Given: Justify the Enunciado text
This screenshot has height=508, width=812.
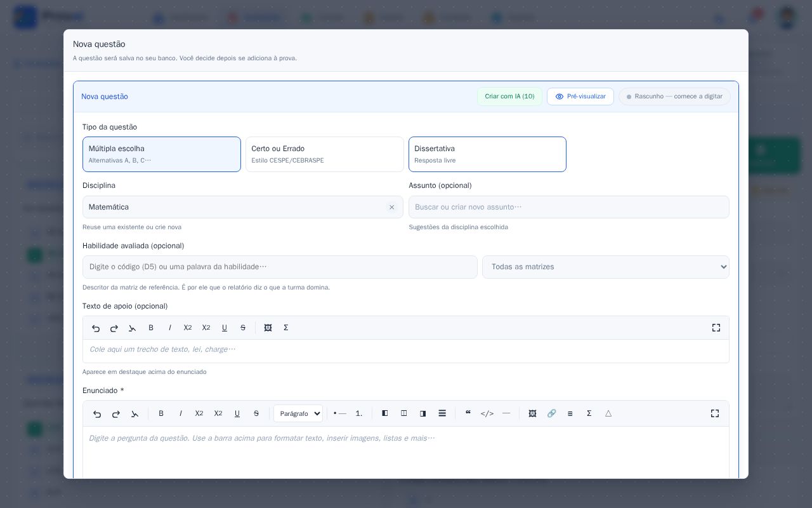Looking at the screenshot, I should (x=442, y=413).
